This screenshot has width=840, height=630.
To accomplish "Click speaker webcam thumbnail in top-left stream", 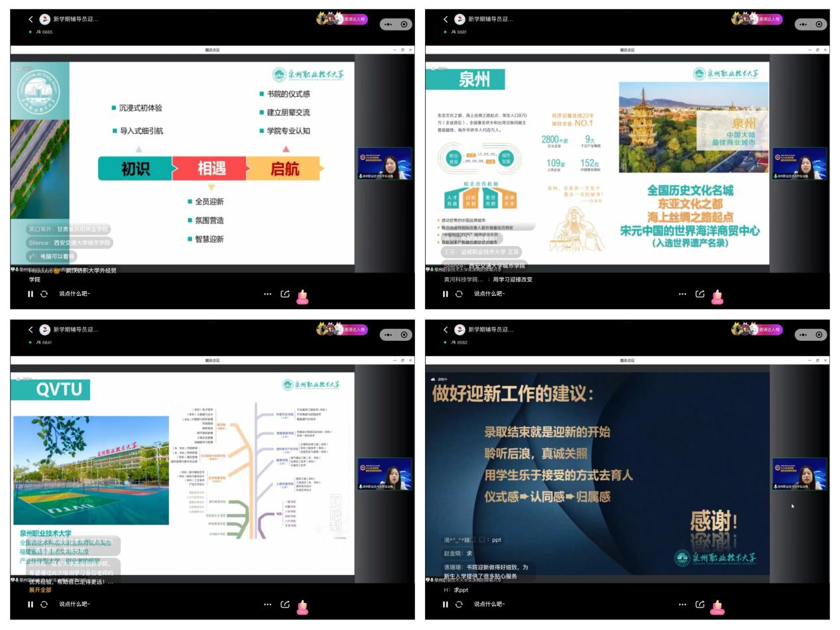I will click(385, 163).
